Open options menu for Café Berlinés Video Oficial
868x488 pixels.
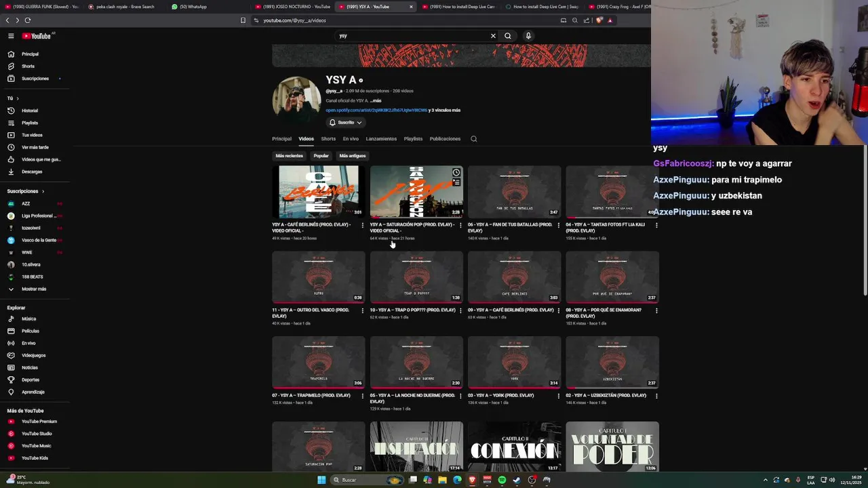[362, 225]
